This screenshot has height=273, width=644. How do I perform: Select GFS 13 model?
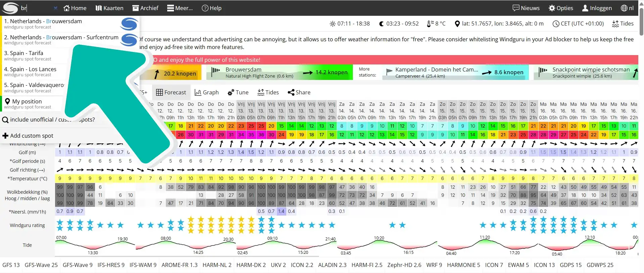(x=11, y=265)
